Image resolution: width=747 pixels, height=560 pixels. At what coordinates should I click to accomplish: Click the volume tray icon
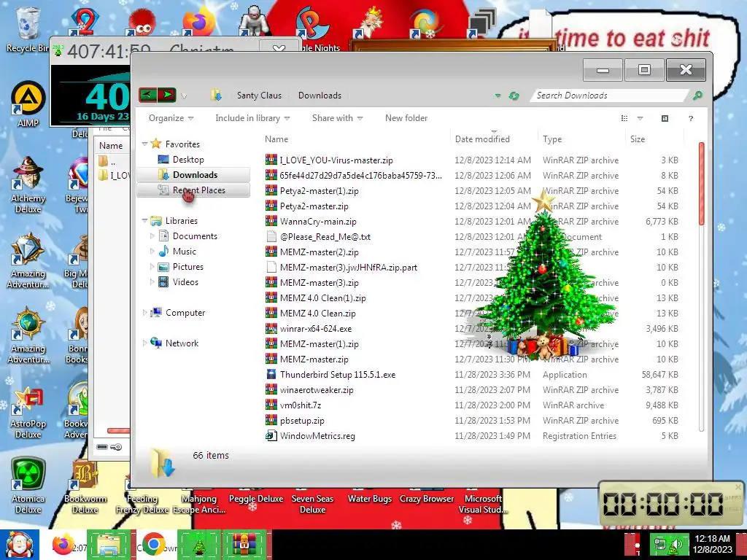(x=676, y=544)
